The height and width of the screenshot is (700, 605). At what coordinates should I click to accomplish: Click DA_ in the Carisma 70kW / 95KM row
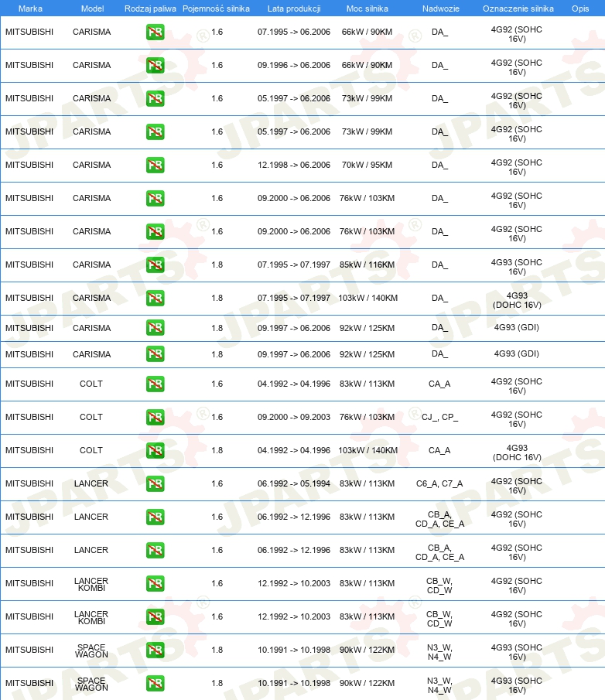point(439,166)
